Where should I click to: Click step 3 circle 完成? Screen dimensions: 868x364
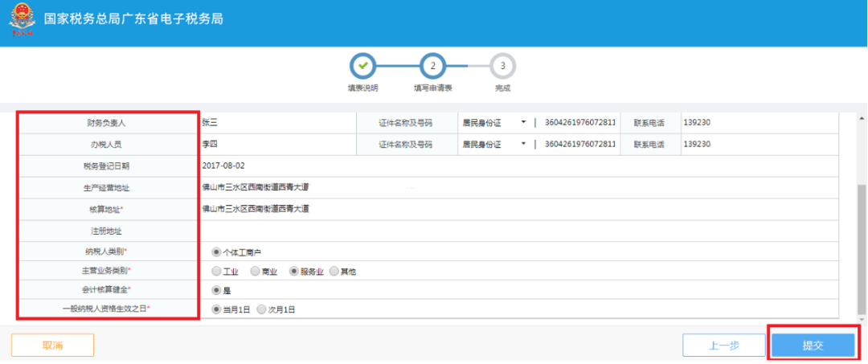click(x=502, y=66)
